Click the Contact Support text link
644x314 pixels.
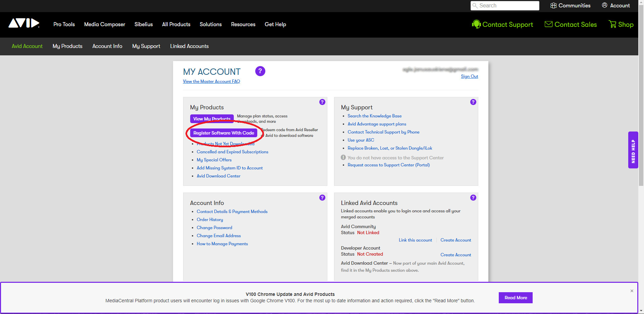(507, 24)
